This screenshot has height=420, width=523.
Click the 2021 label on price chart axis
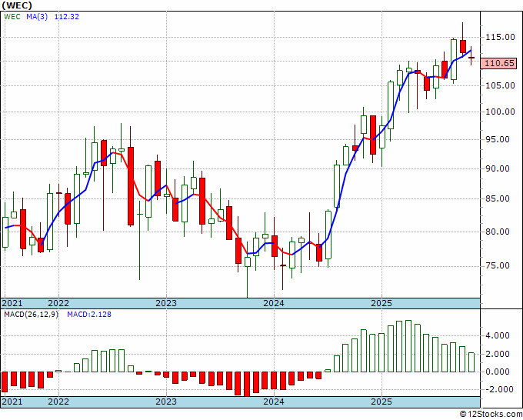pos(12,303)
